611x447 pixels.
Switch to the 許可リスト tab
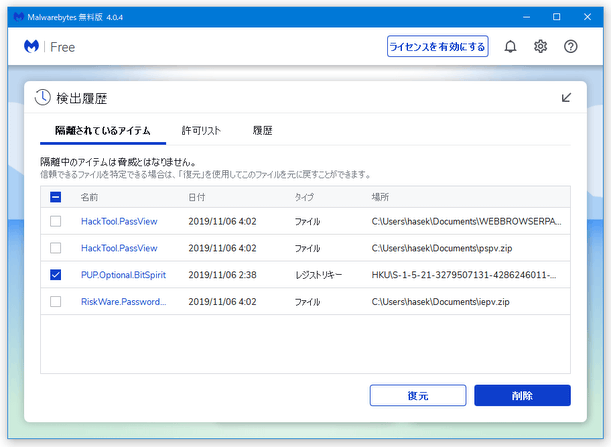[201, 131]
